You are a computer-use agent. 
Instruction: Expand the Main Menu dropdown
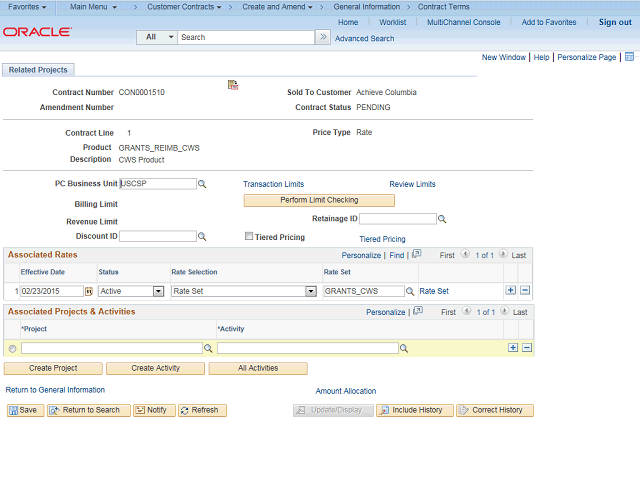pos(93,7)
